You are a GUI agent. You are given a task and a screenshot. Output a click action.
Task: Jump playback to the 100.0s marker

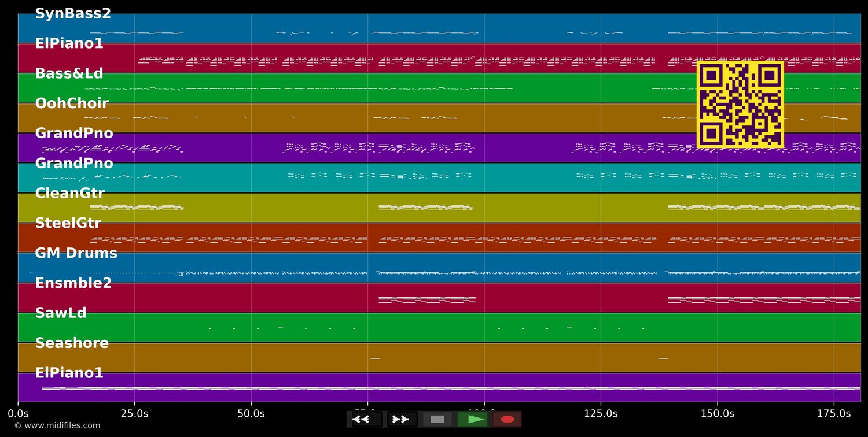click(x=485, y=413)
